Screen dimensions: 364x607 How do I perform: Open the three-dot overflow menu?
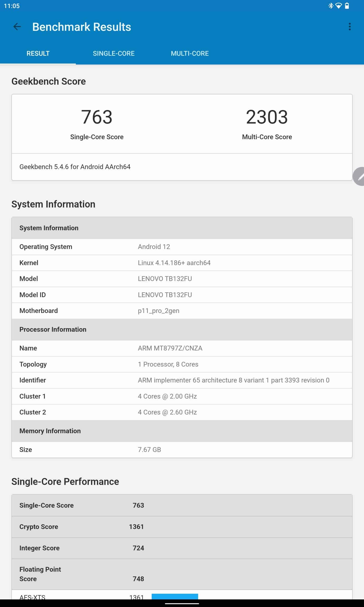[x=350, y=27]
